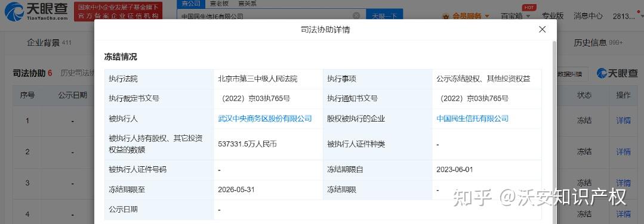Click the 操作 column header

(x=624, y=95)
